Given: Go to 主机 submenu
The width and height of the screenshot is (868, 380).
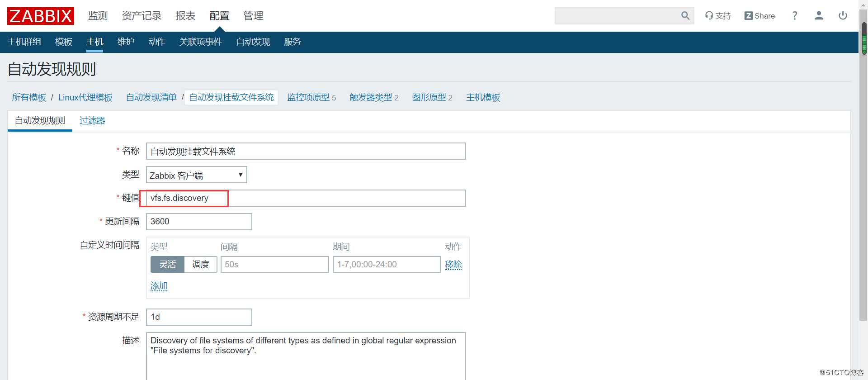Looking at the screenshot, I should pos(95,42).
